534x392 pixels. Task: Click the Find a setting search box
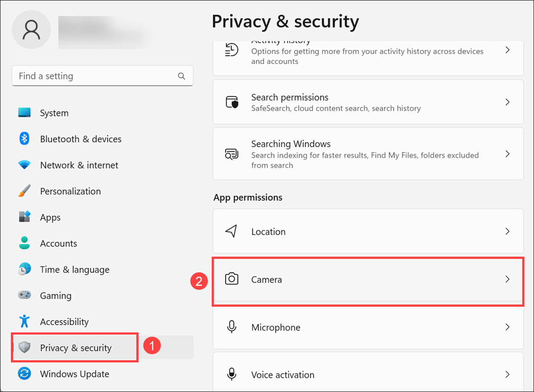click(x=96, y=76)
